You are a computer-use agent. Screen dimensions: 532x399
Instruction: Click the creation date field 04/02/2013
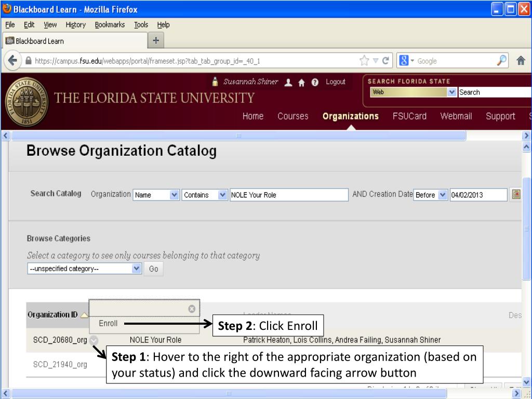pyautogui.click(x=478, y=195)
